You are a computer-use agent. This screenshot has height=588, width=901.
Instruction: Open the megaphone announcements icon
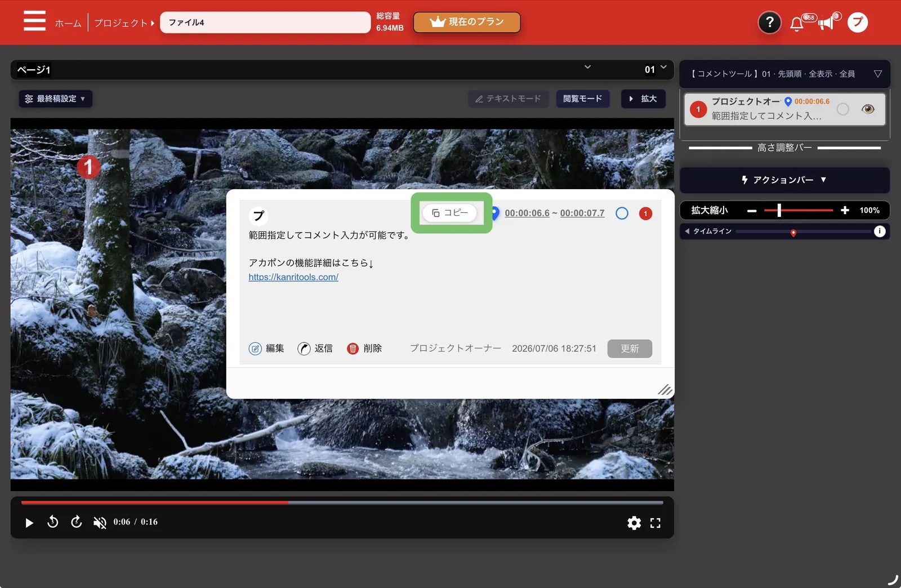point(826,23)
